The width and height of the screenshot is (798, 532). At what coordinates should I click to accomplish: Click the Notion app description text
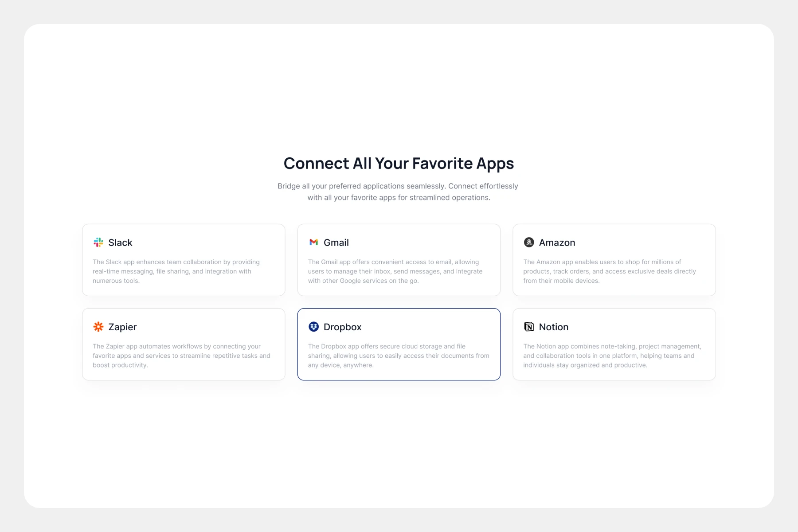[x=612, y=356]
